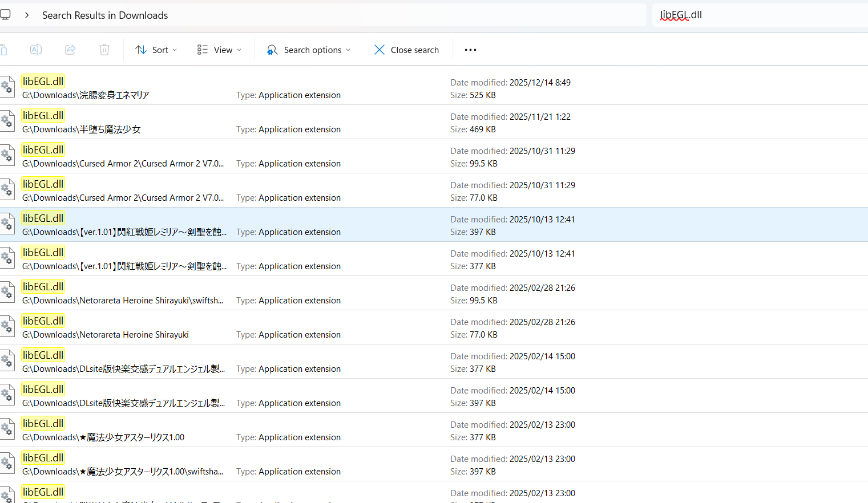Click file icon of 469 KB libEGL.dll

pyautogui.click(x=7, y=121)
